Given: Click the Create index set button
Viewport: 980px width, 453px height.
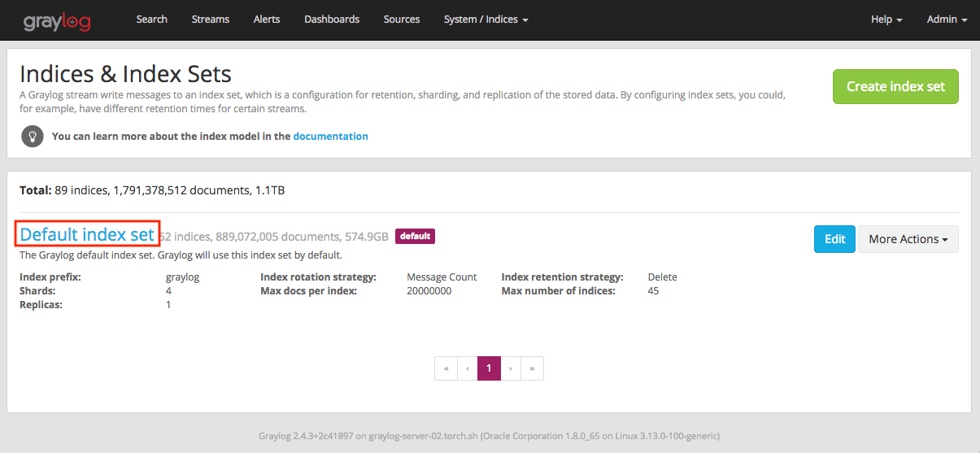Looking at the screenshot, I should click(895, 86).
